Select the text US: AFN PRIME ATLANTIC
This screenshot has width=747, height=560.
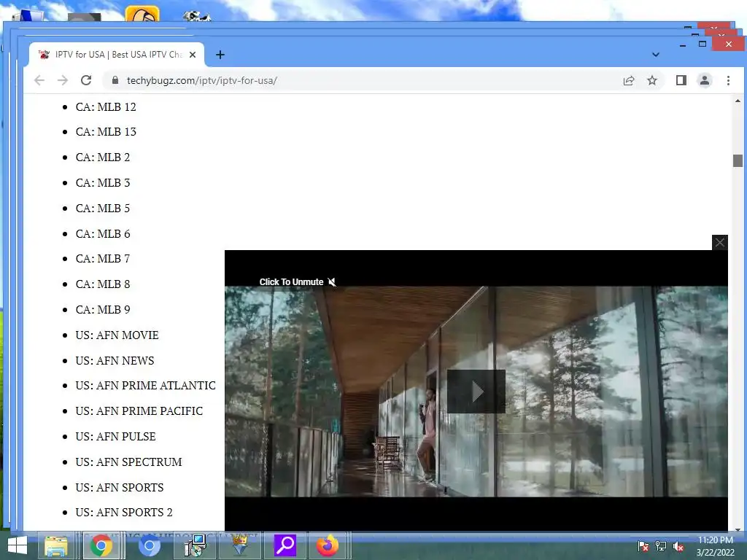[x=145, y=385]
